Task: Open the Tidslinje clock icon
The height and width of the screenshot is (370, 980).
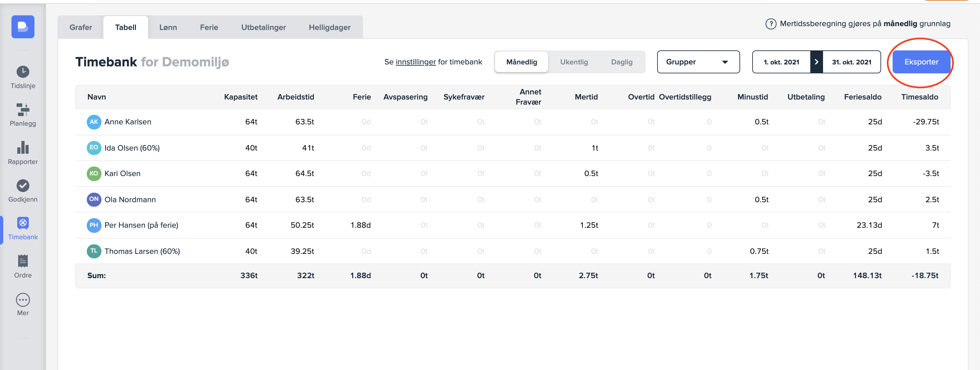Action: point(23,72)
